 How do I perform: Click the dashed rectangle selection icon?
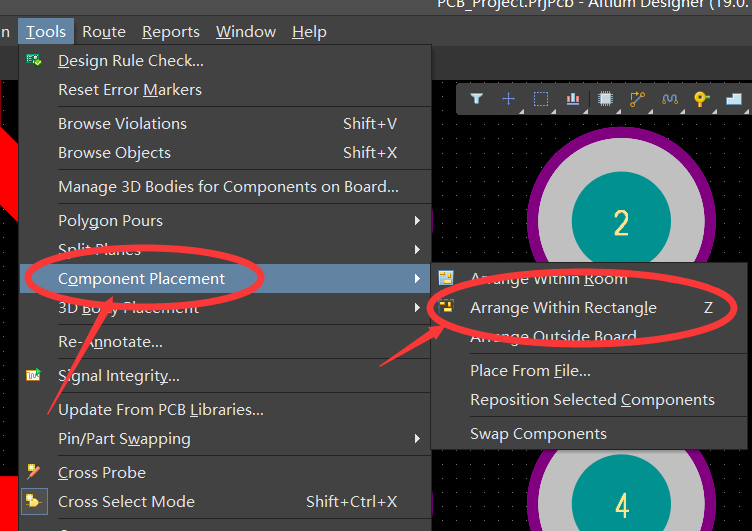click(541, 99)
